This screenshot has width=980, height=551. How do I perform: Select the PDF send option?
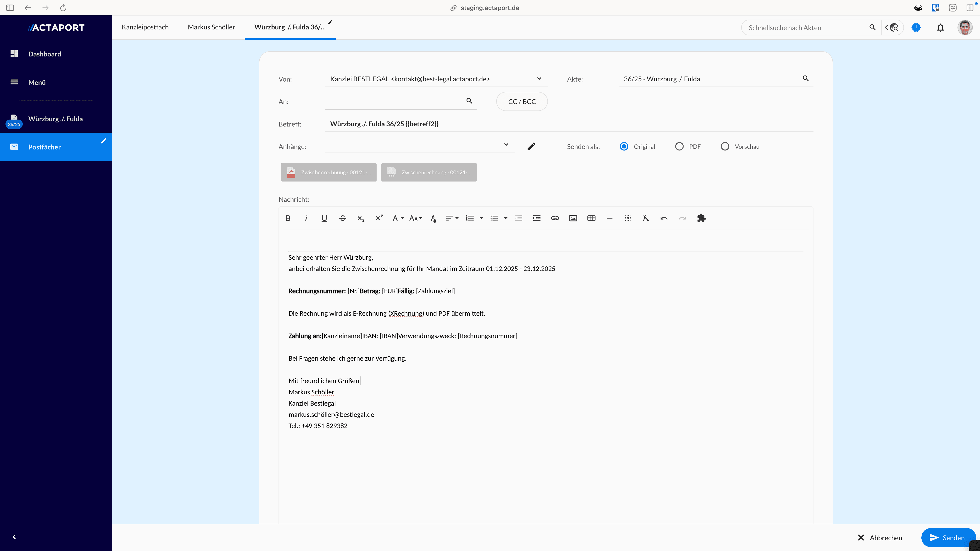point(679,146)
